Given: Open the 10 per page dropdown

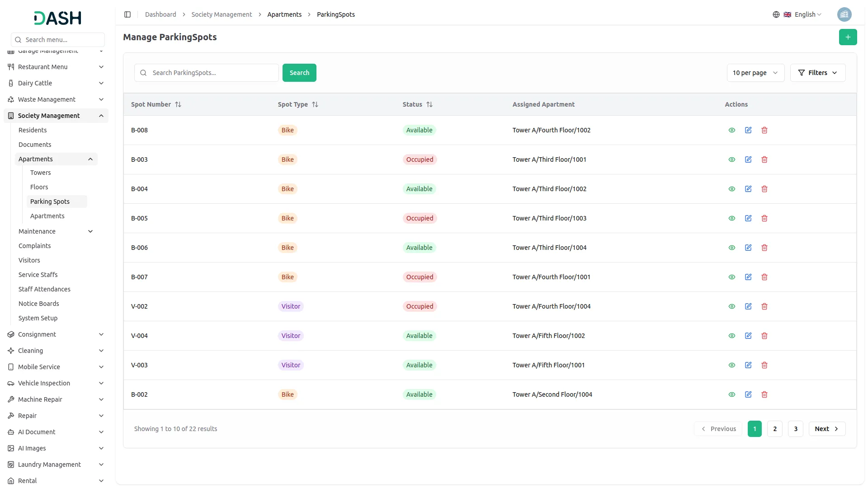Looking at the screenshot, I should coord(755,73).
